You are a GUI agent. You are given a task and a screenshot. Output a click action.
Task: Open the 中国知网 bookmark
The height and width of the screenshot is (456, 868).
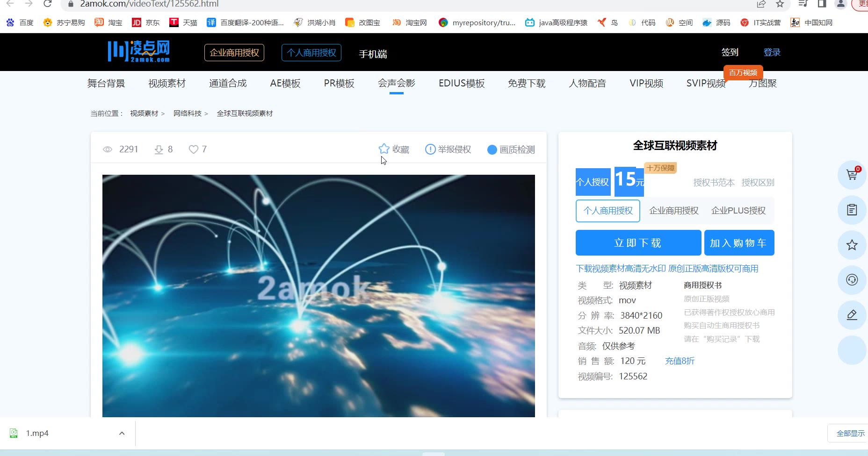point(811,22)
